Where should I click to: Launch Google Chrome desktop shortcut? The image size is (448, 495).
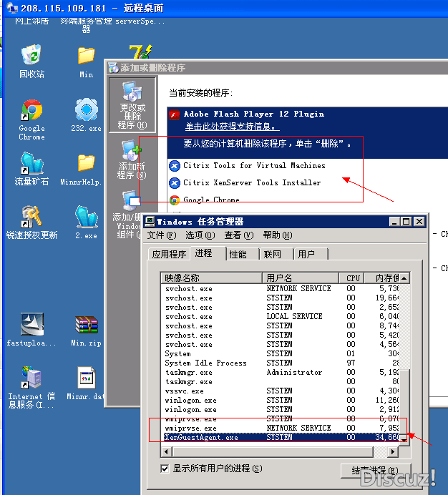pos(31,110)
